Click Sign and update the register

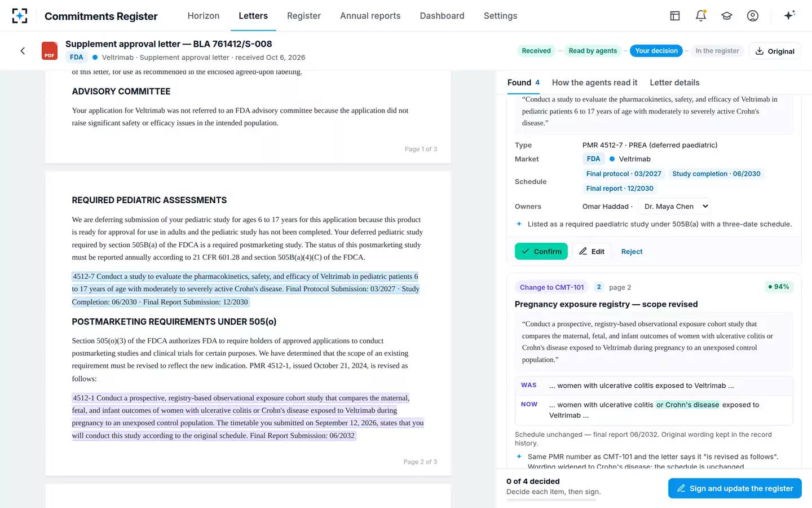click(735, 488)
